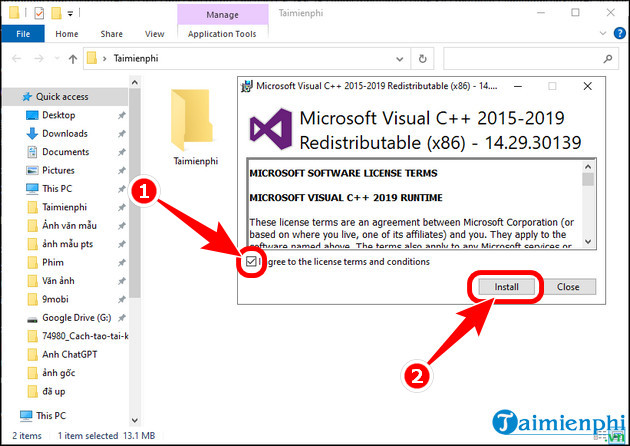Select the Manage contextual tab
This screenshot has width=630, height=446.
[223, 15]
